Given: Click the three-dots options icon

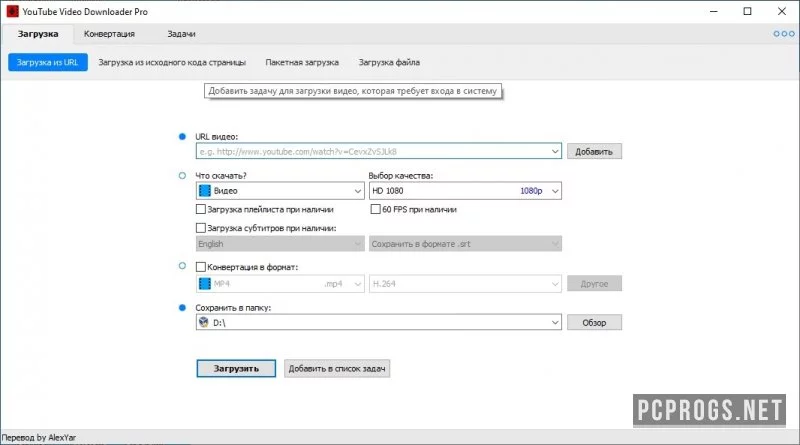Looking at the screenshot, I should tap(784, 34).
